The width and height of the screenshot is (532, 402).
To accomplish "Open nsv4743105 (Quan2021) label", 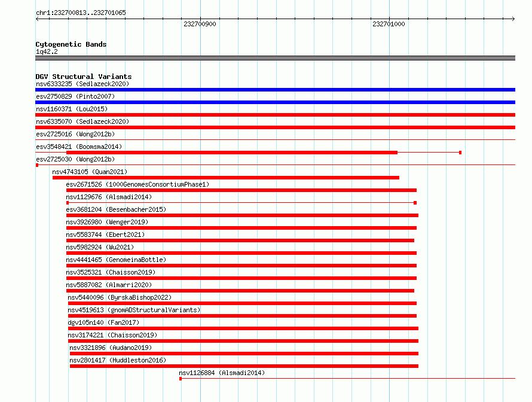I will [90, 172].
